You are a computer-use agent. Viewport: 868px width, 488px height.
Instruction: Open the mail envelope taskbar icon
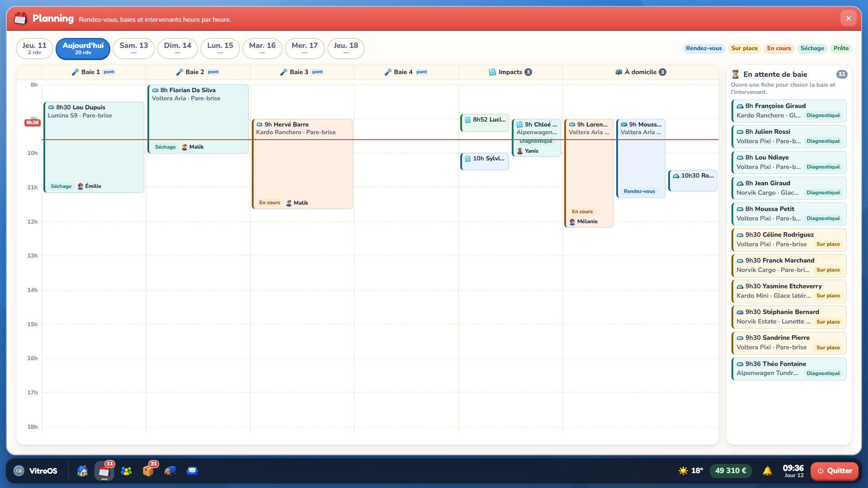click(x=192, y=471)
